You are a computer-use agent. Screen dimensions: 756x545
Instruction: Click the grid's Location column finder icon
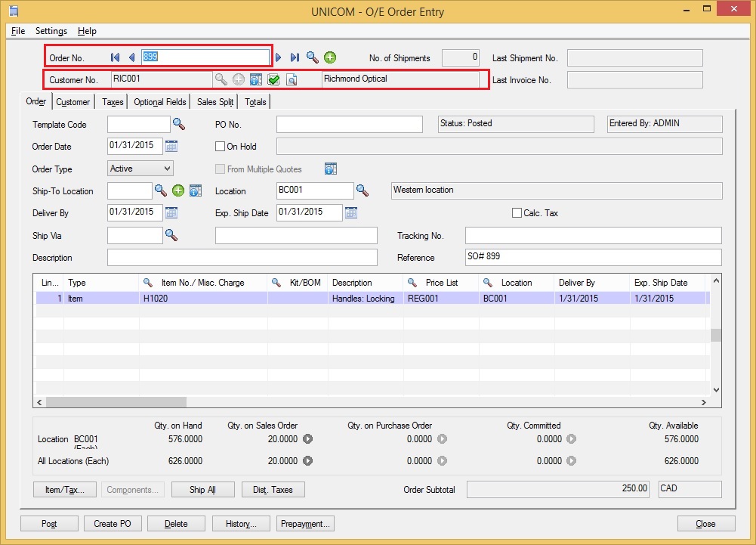pyautogui.click(x=488, y=283)
